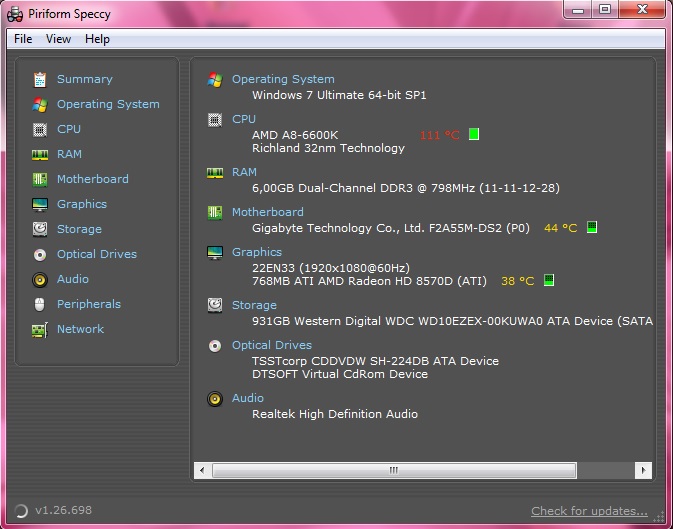Open the Help menu
Image resolution: width=673 pixels, height=529 pixels.
pos(97,39)
